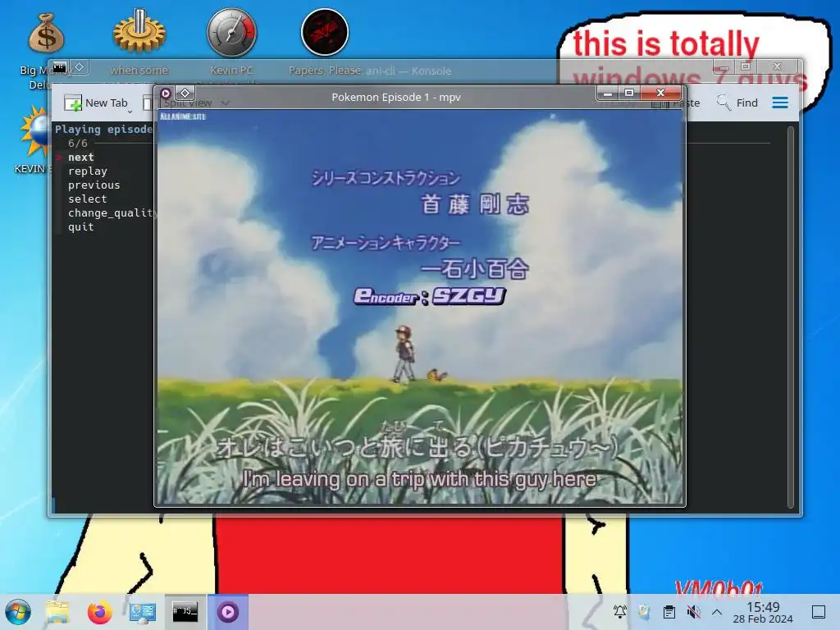Click the Konsole vertical scrollbar
Image resolution: width=840 pixels, height=630 pixels.
coord(791,317)
